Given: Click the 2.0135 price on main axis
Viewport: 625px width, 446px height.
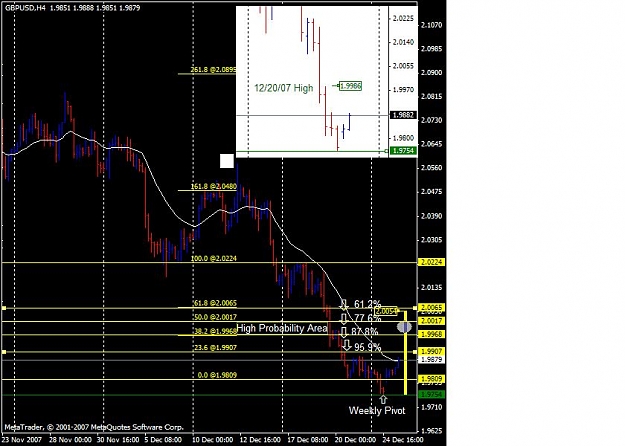Looking at the screenshot, I should click(x=431, y=287).
